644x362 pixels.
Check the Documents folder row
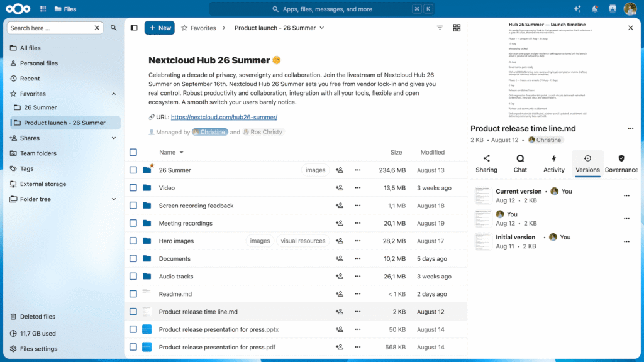pyautogui.click(x=133, y=258)
